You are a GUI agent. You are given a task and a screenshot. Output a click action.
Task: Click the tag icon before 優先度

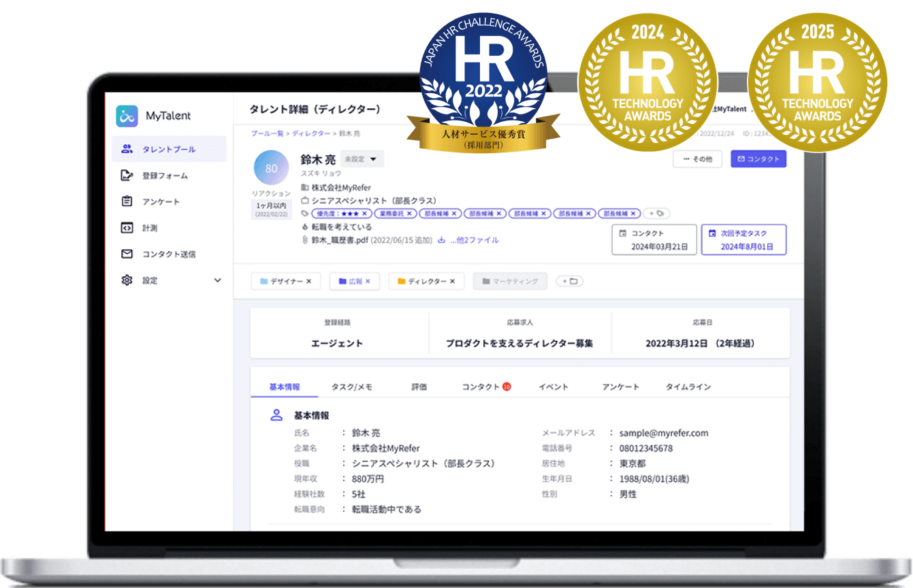(304, 214)
